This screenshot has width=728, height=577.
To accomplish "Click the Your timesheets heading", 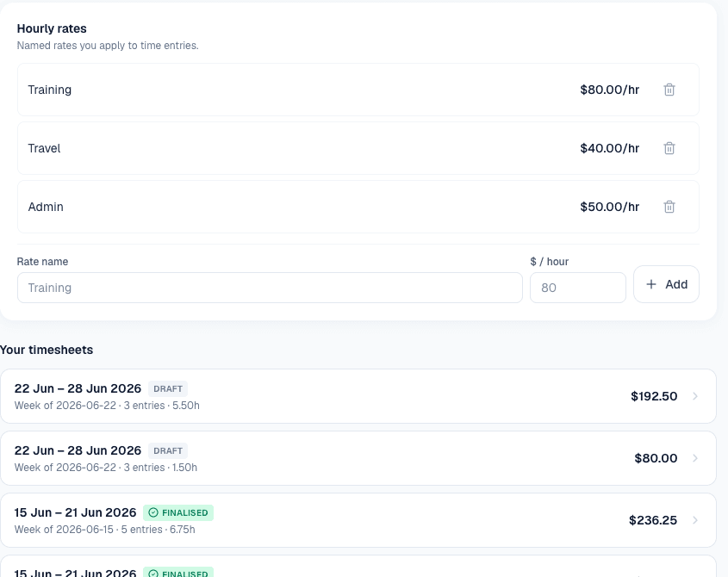I will (x=47, y=350).
